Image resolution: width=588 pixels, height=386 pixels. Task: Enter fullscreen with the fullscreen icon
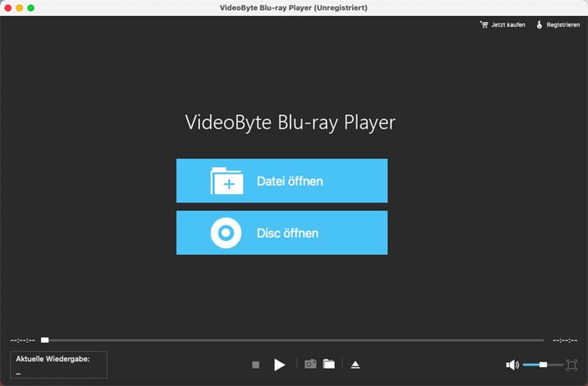tap(572, 365)
